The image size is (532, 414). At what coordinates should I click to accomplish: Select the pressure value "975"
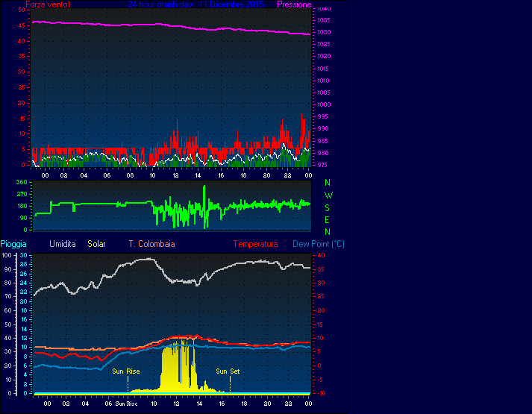[322, 165]
